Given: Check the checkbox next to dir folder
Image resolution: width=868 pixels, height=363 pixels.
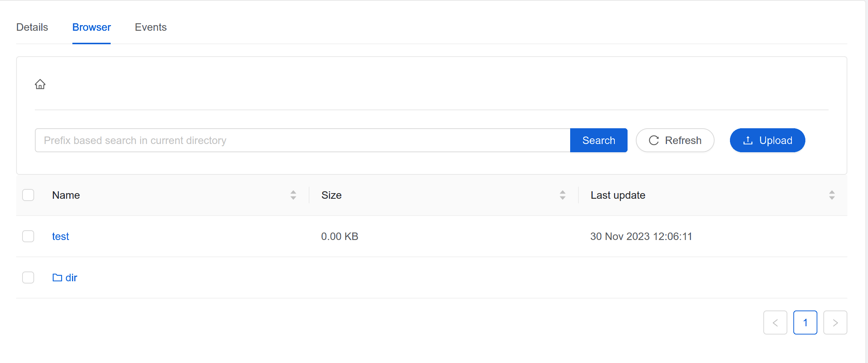Looking at the screenshot, I should [28, 277].
